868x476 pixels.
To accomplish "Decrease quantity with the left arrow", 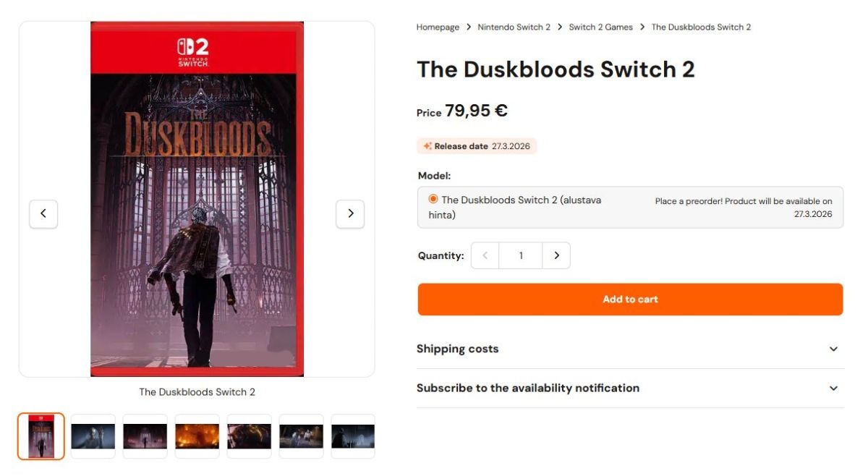I will click(x=485, y=255).
